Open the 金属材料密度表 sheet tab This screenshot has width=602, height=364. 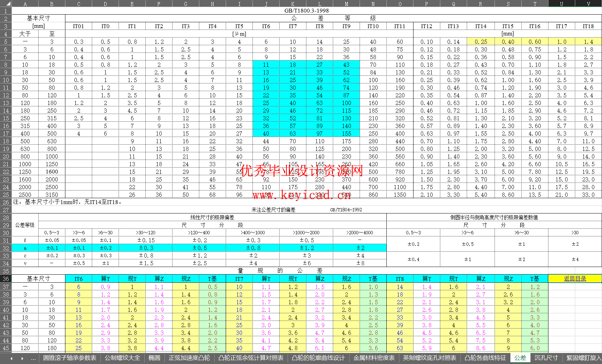pyautogui.click(x=374, y=358)
